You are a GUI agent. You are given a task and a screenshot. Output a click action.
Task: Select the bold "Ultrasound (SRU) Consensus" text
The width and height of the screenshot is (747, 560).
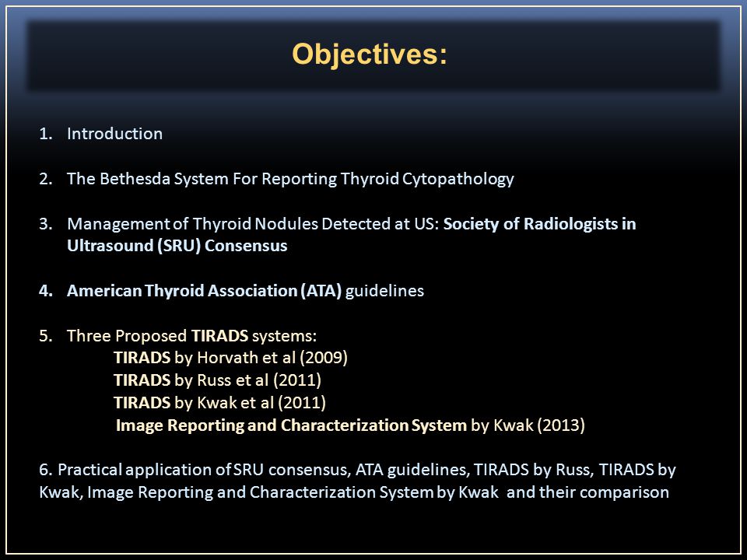coord(177,246)
